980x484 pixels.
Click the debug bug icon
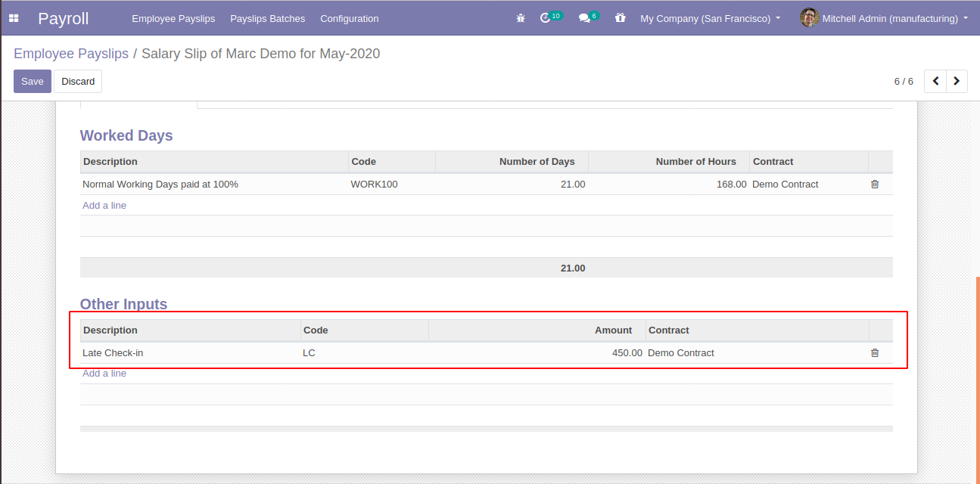[521, 18]
